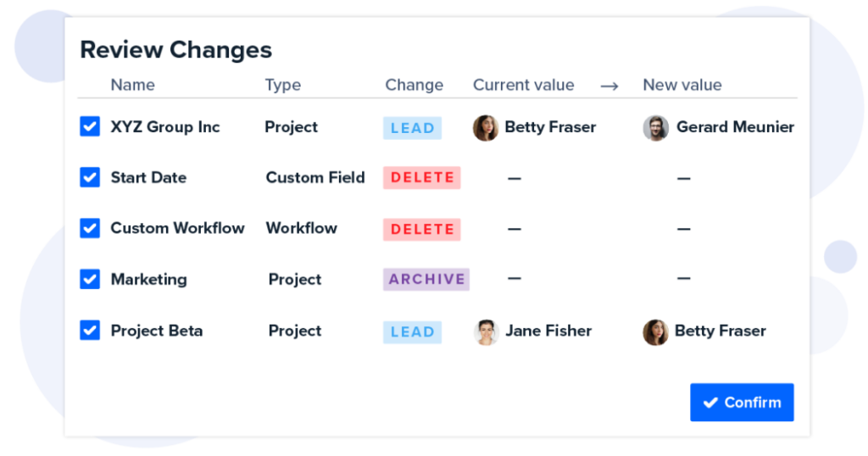
Task: Uncheck the XYZ Group Inc checkbox
Action: click(x=90, y=127)
